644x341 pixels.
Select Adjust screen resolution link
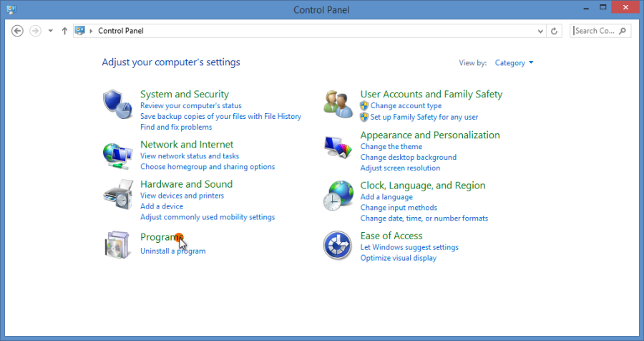[x=400, y=168]
